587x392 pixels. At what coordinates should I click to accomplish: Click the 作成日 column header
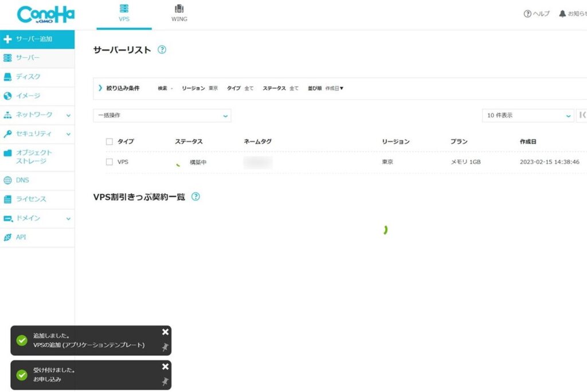528,142
